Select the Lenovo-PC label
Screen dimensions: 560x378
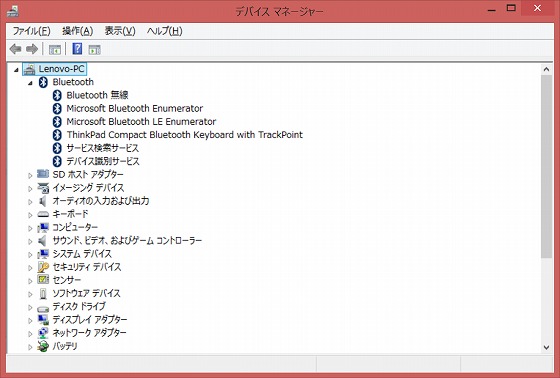tap(61, 69)
